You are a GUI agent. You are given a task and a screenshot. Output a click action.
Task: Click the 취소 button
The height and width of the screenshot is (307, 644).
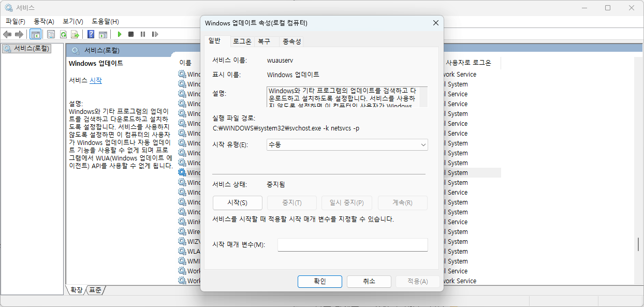click(x=369, y=281)
